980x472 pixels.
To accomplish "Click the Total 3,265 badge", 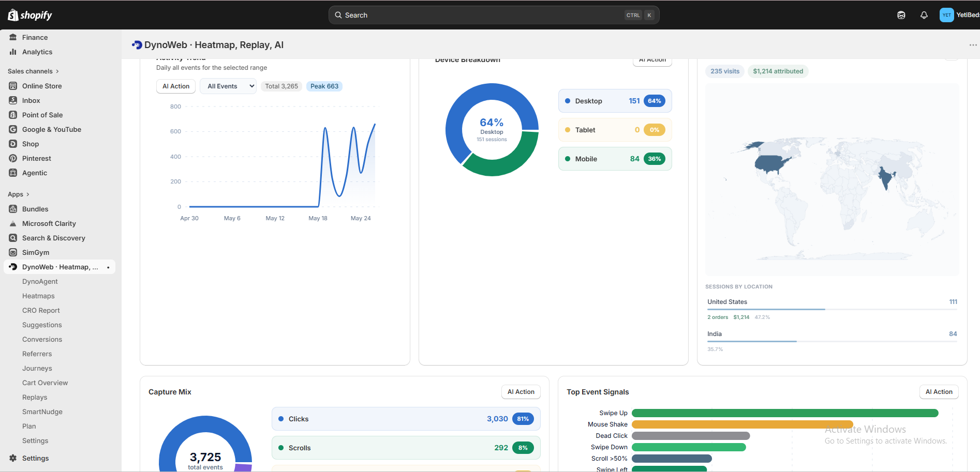I will (281, 86).
